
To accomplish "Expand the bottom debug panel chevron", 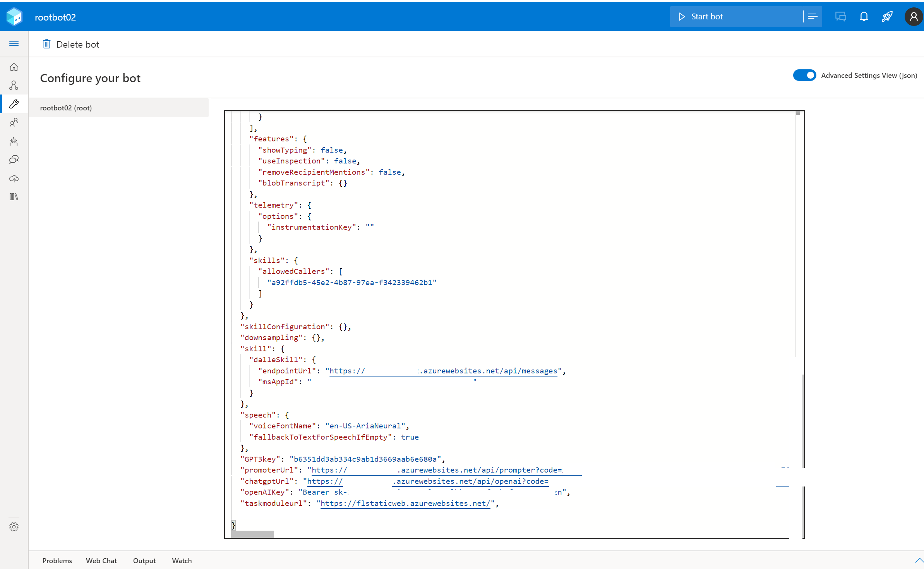I will 919,560.
